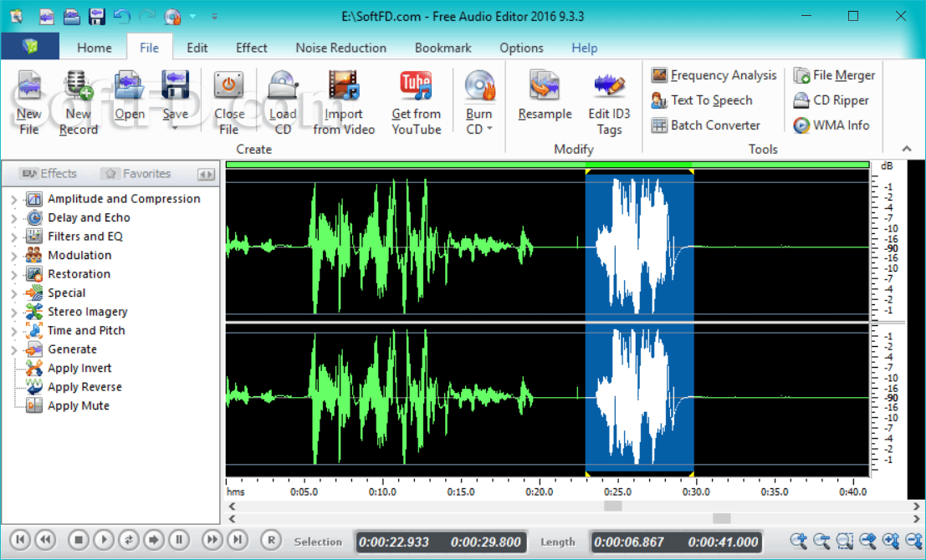Click the green overview bar above the waveform
Viewport: 926px width, 560px height.
(x=547, y=165)
